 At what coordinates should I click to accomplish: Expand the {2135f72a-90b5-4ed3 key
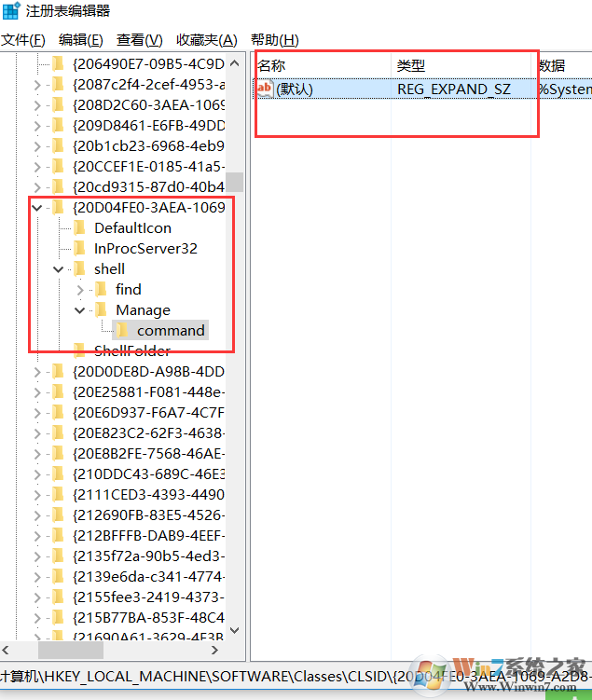pos(37,557)
